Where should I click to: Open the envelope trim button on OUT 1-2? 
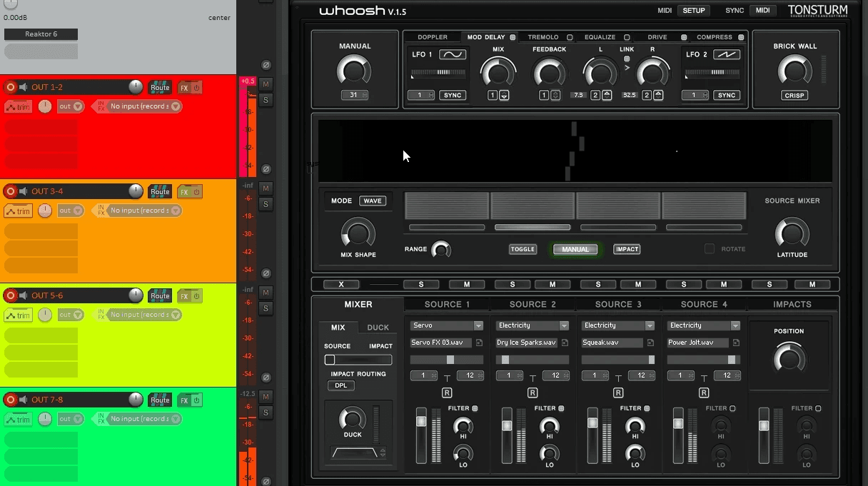coord(19,106)
